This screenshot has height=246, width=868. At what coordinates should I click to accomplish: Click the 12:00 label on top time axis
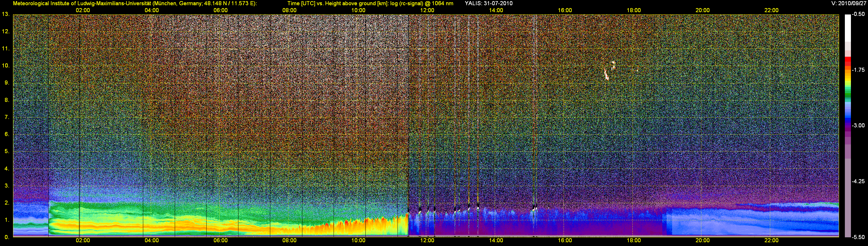[x=427, y=10]
